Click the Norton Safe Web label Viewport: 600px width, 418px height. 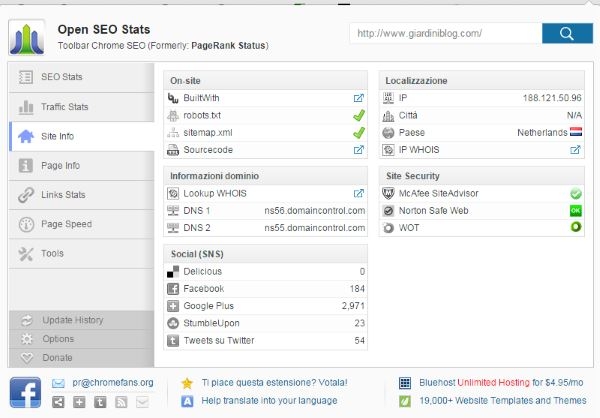click(434, 211)
